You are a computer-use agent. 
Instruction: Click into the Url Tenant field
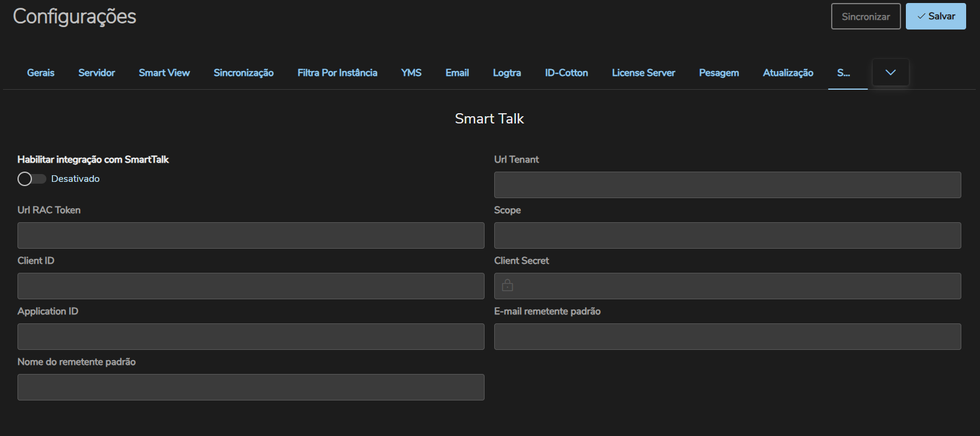pos(727,185)
